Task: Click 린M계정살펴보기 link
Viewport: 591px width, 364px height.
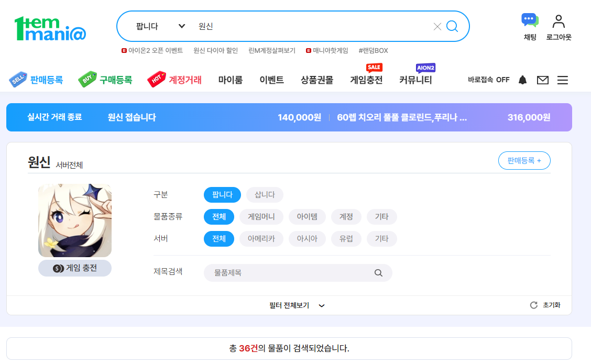Action: click(272, 50)
